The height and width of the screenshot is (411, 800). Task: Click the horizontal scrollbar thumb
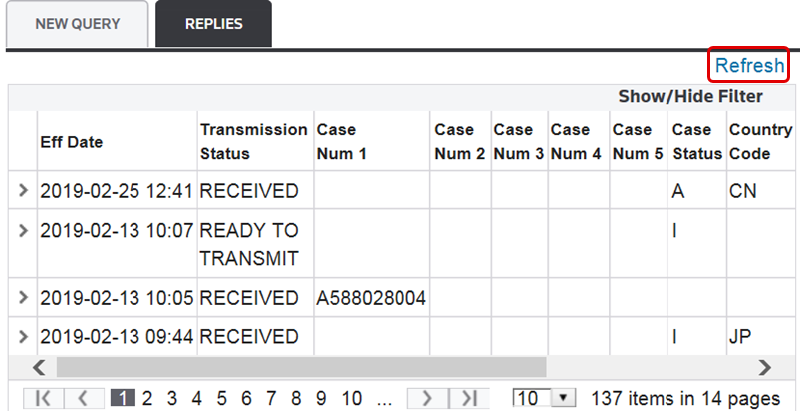click(x=300, y=366)
